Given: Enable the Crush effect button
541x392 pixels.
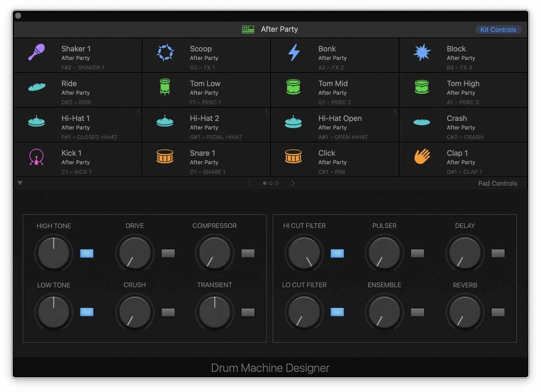Looking at the screenshot, I should pyautogui.click(x=168, y=312).
